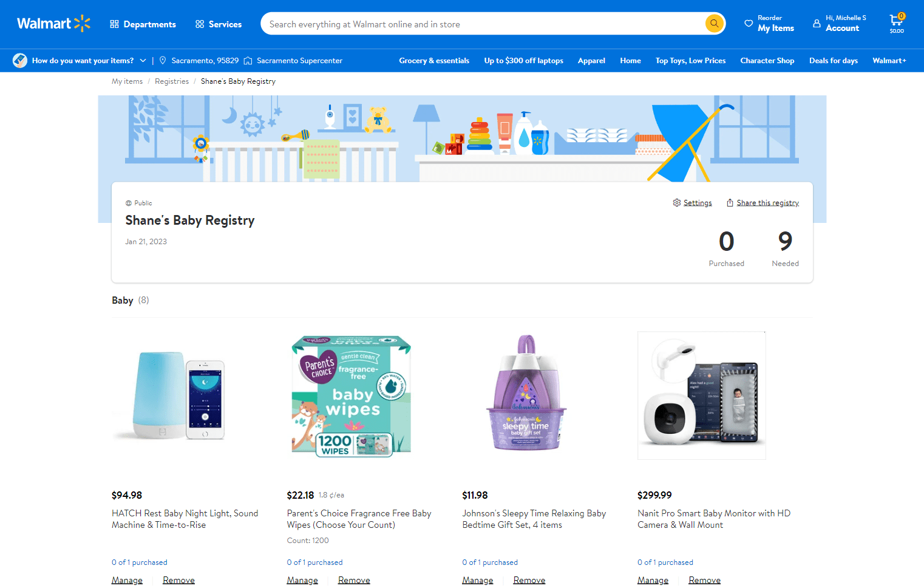The image size is (924, 588).
Task: Open the Grocery & essentials menu
Action: pos(434,60)
